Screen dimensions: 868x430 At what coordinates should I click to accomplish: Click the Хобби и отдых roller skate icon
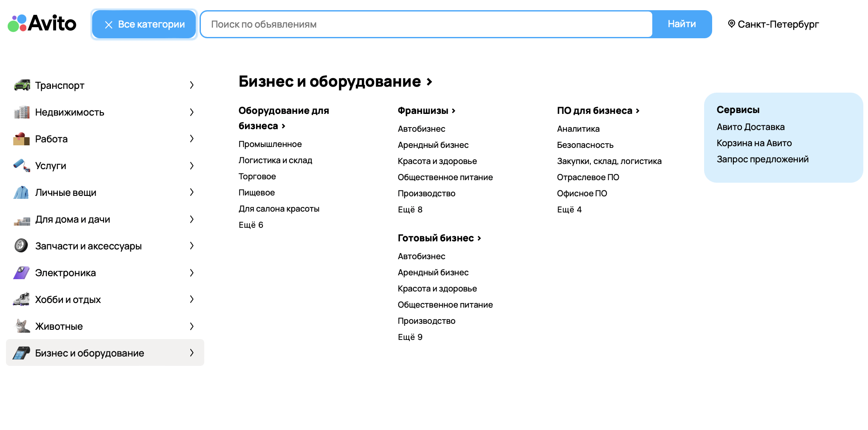tap(22, 299)
